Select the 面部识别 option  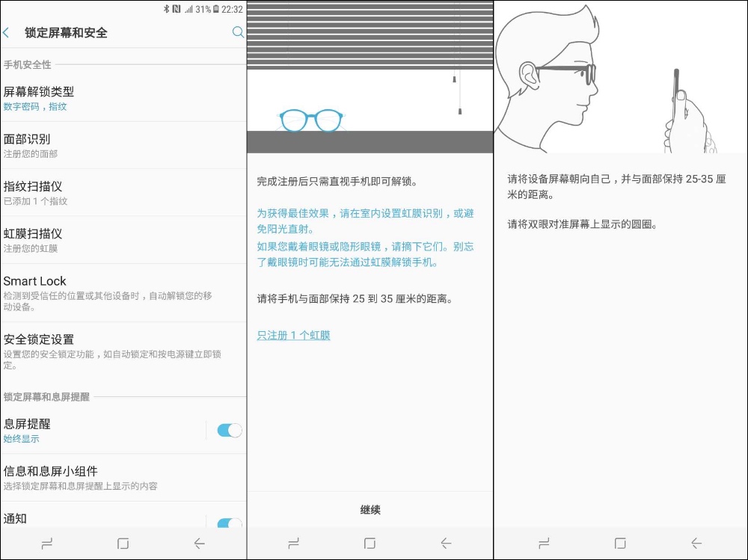tap(112, 146)
